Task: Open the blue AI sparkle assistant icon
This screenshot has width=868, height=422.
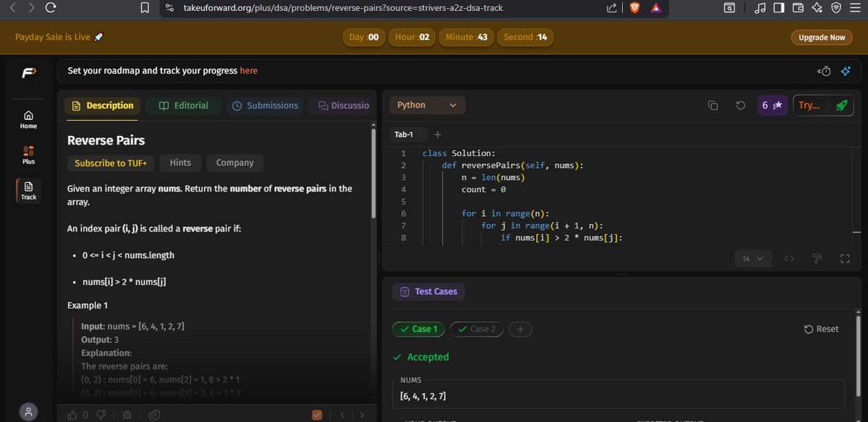Action: coord(846,71)
